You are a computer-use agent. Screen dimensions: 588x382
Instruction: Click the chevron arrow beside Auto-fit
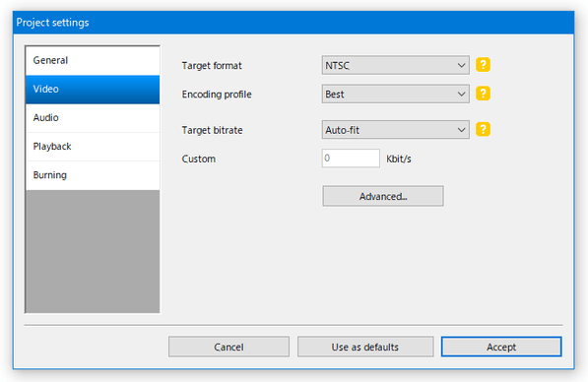point(461,130)
